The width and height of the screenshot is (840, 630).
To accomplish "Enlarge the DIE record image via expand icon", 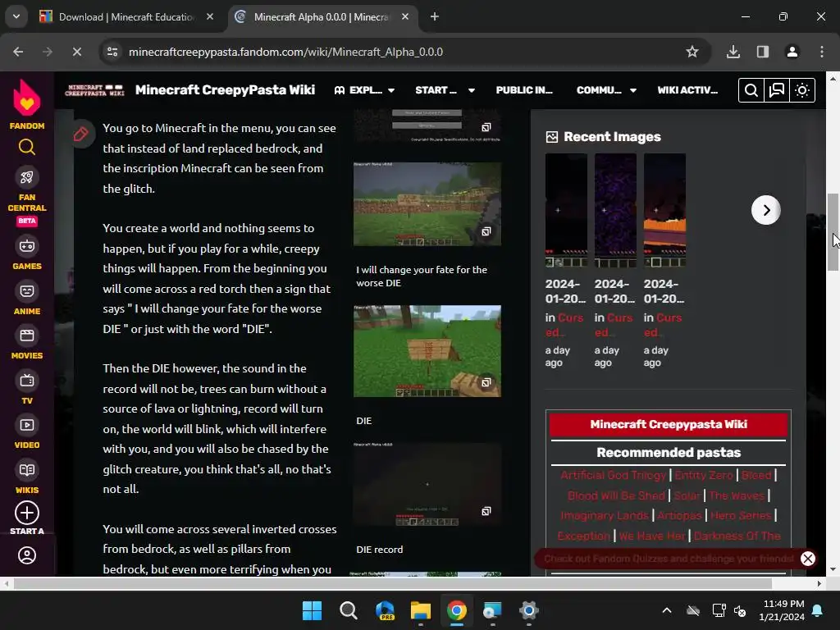I will [486, 511].
